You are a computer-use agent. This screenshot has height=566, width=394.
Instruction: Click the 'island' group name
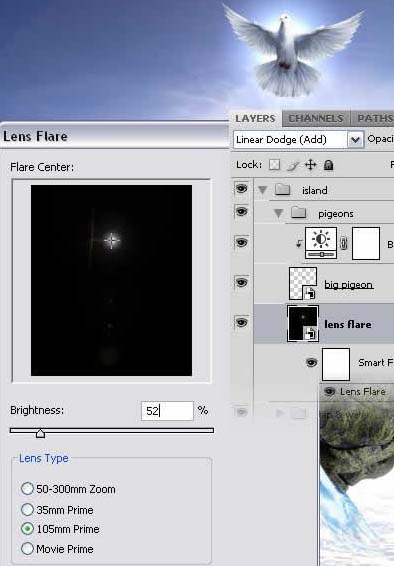(315, 190)
